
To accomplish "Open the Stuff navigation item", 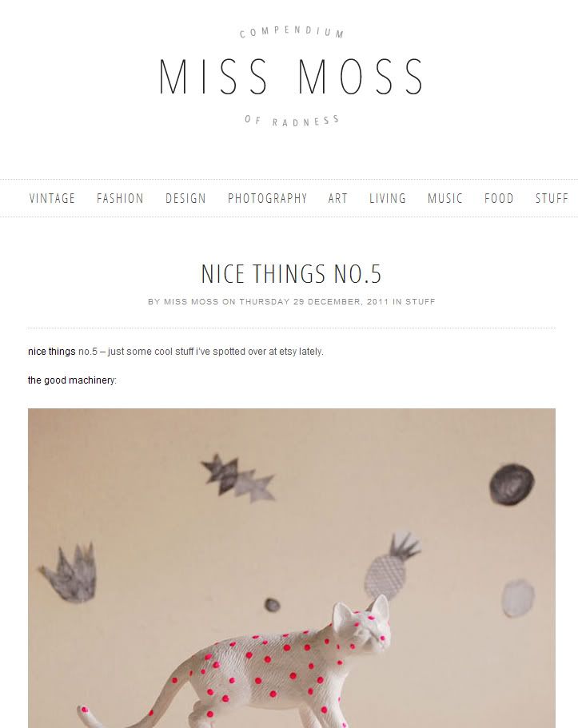I will coord(552,198).
